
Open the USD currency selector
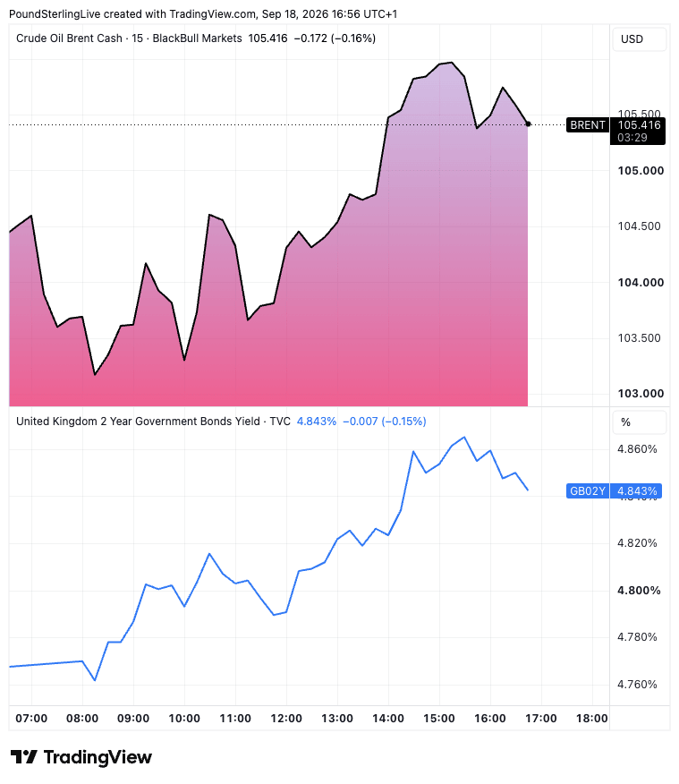click(x=639, y=39)
